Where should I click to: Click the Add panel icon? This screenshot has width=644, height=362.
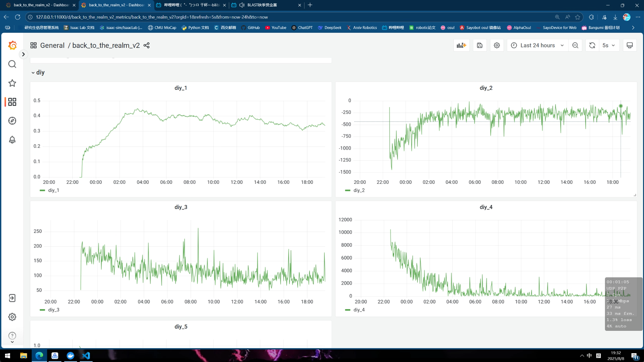461,45
